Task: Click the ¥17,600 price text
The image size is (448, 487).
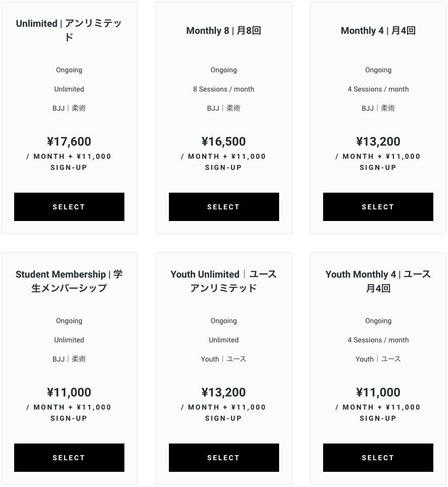Action: point(69,142)
